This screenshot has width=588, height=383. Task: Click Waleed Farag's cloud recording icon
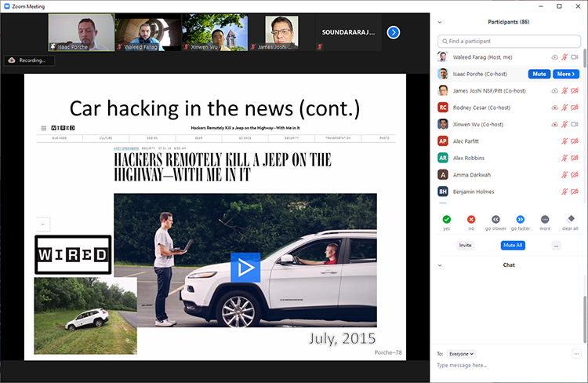point(554,57)
